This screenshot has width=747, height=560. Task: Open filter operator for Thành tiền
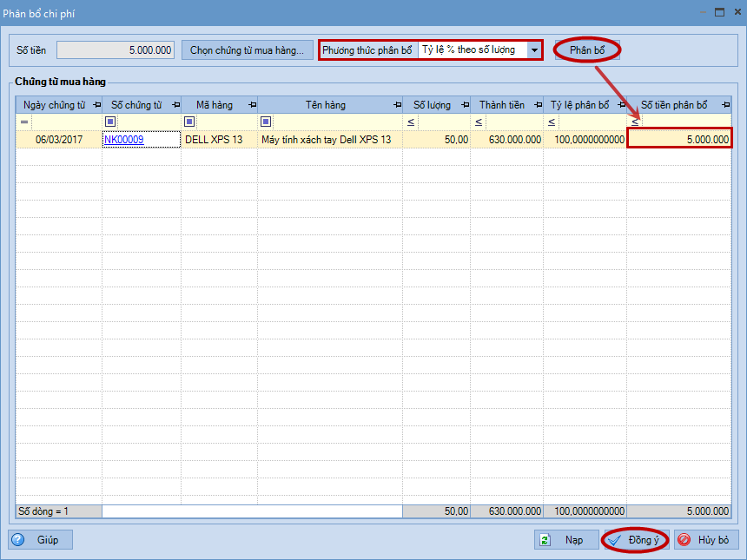(x=479, y=122)
